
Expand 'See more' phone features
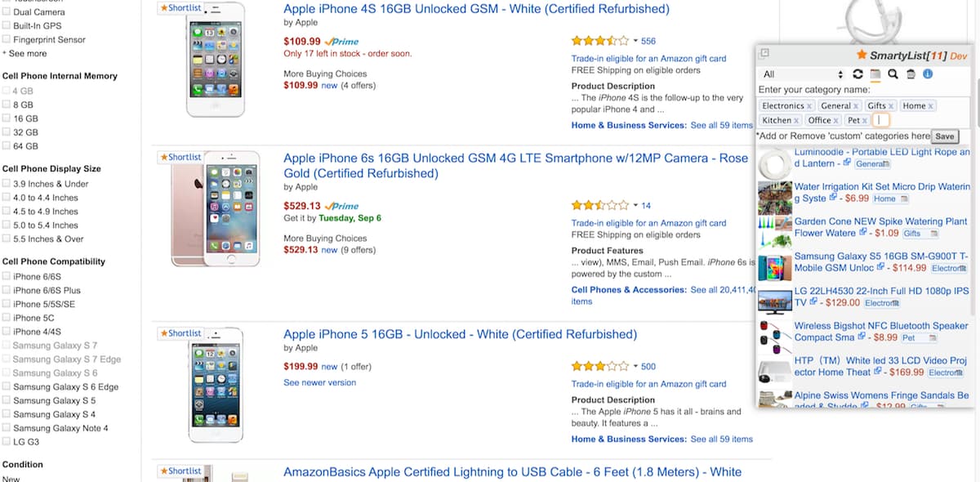click(27, 53)
